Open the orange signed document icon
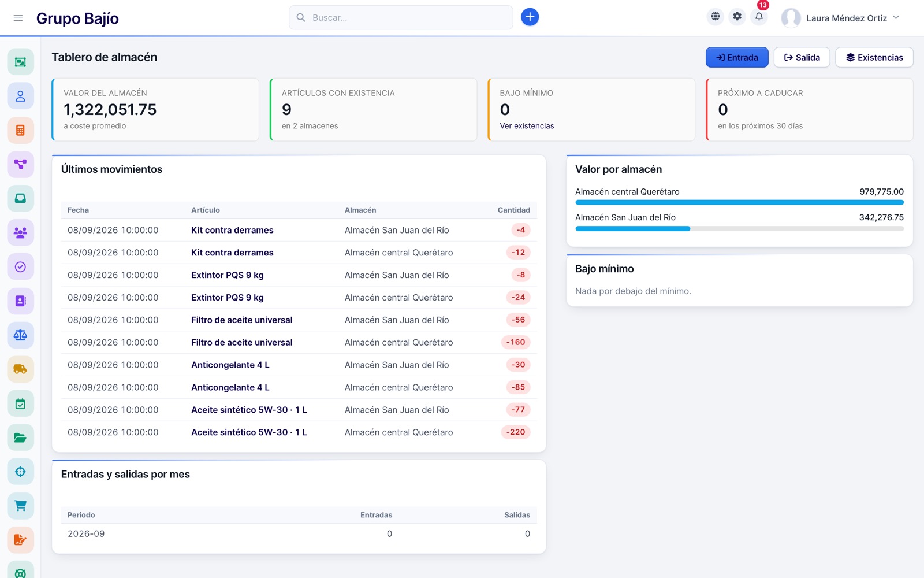The height and width of the screenshot is (578, 924). [x=20, y=540]
